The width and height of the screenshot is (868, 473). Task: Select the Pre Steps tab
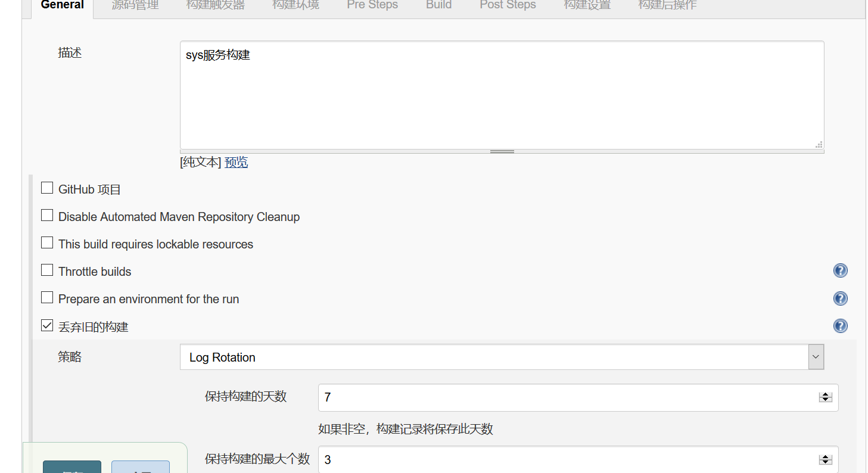pos(372,6)
